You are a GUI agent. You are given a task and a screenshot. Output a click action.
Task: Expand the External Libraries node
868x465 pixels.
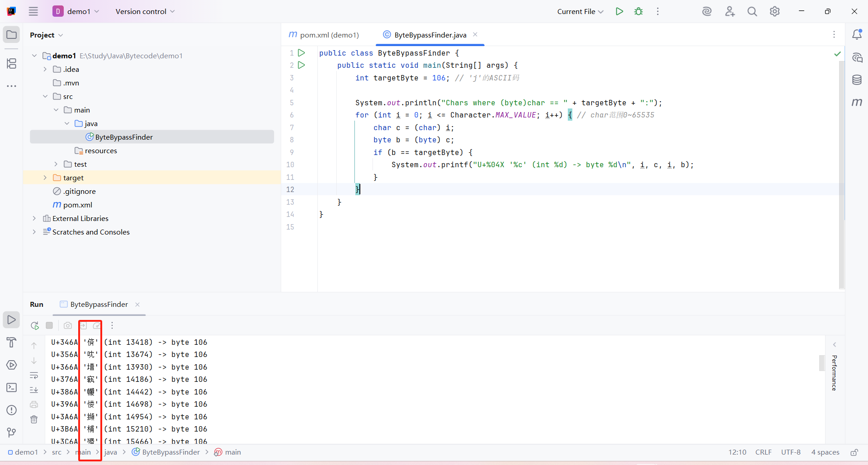tap(34, 218)
